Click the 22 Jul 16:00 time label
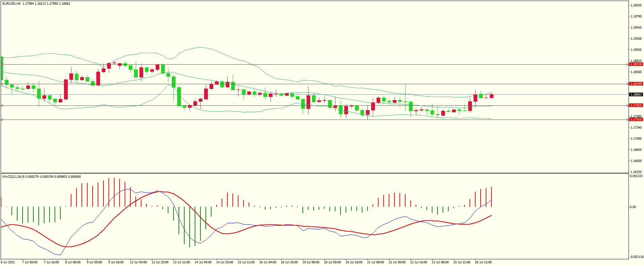 pyautogui.click(x=419, y=262)
